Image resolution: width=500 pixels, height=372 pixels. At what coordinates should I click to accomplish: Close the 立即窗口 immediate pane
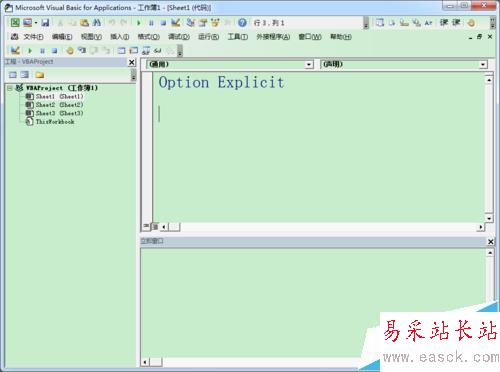pos(491,242)
